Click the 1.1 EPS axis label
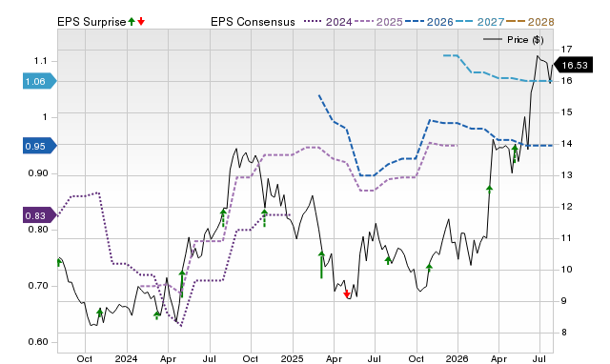The height and width of the screenshot is (364, 610). click(x=40, y=61)
